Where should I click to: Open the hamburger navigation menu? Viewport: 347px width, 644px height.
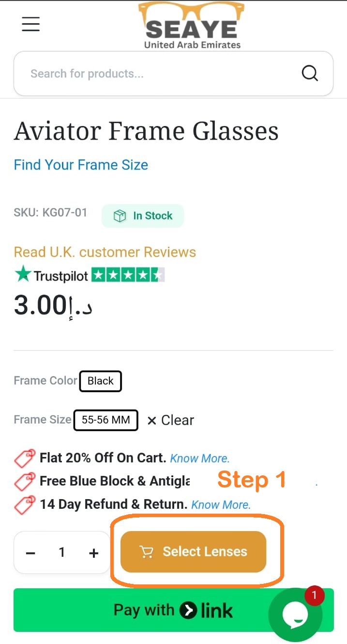tap(30, 24)
